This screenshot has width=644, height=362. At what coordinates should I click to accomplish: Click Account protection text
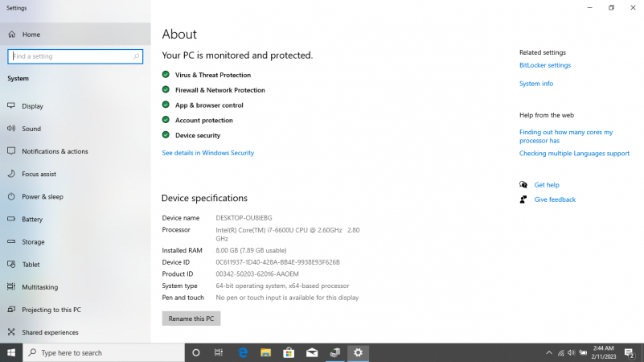point(204,121)
